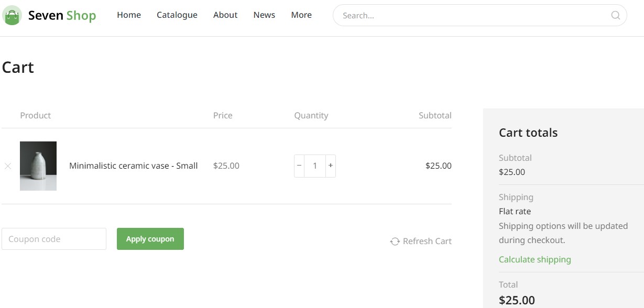Select News in the navigation bar
Viewport: 644px width, 308px height.
click(264, 15)
